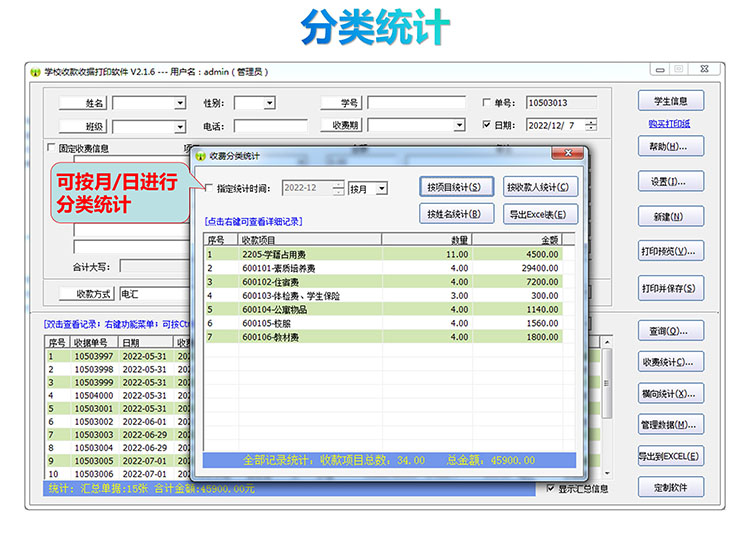
Task: Click 按收款人统计(C) button
Action: coord(540,187)
